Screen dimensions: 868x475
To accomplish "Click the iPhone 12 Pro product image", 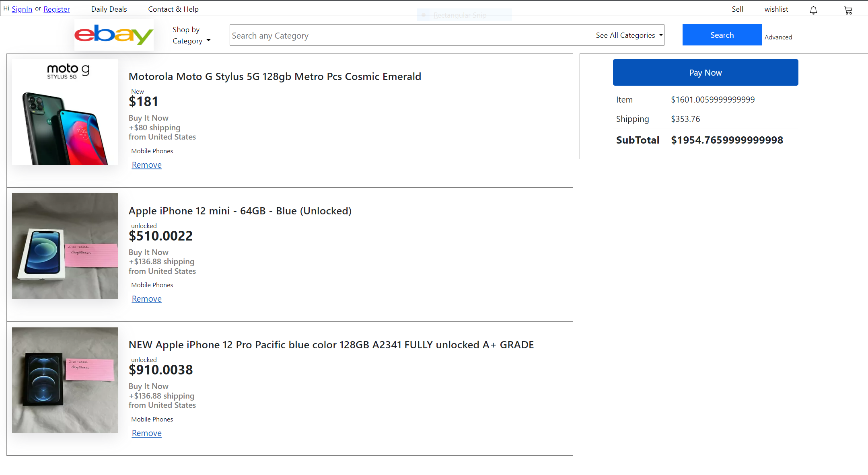I will [65, 380].
